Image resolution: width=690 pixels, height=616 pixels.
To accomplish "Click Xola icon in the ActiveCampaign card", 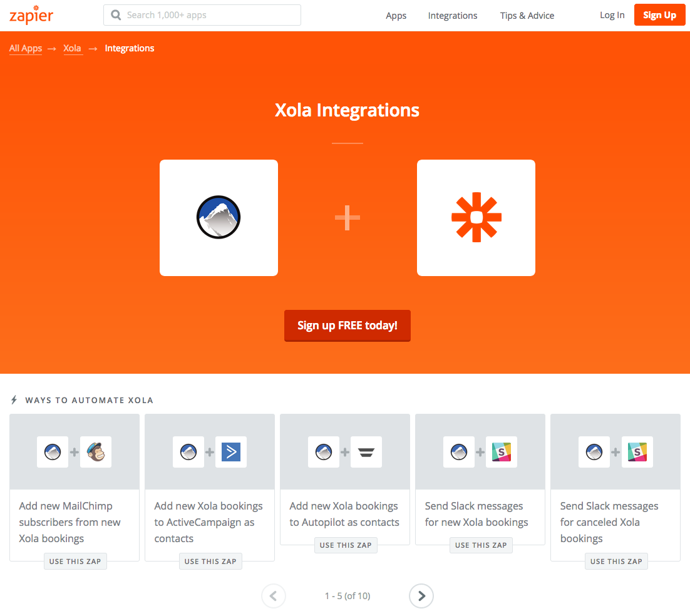I will click(x=188, y=452).
